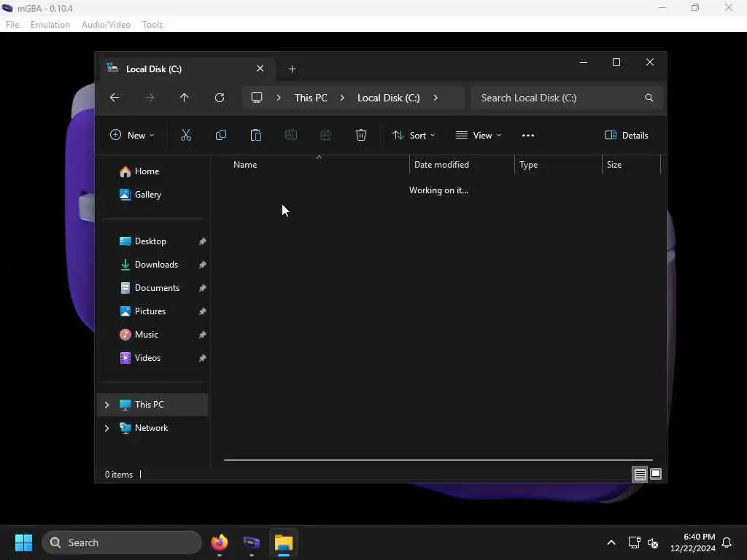Click the PC monitor icon in address bar
Viewport: 747px width, 560px height.
click(x=257, y=98)
